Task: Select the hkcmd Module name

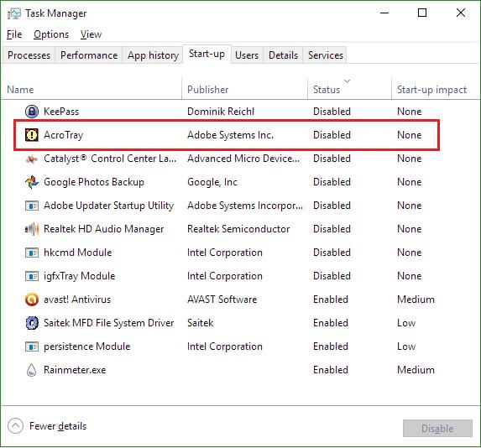Action: [x=77, y=253]
